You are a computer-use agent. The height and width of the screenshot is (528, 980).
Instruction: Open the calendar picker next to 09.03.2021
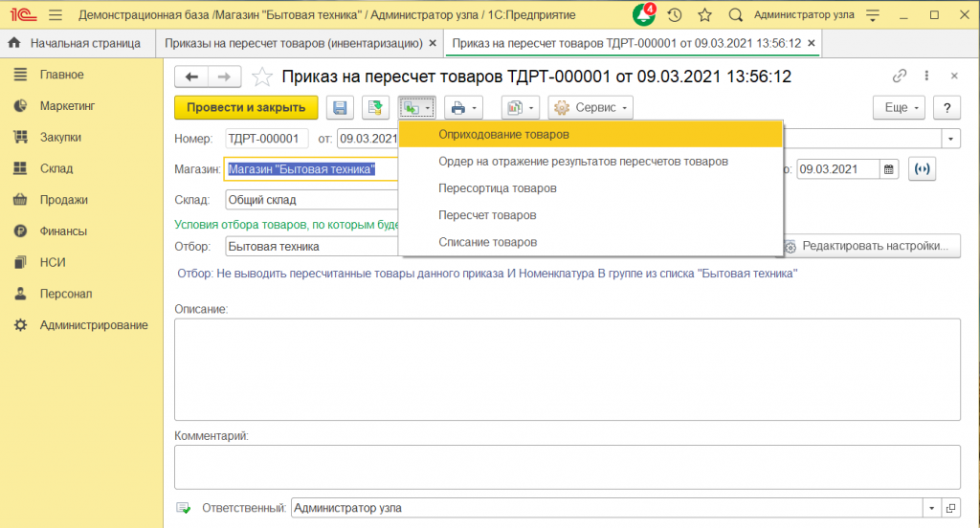coord(889,169)
